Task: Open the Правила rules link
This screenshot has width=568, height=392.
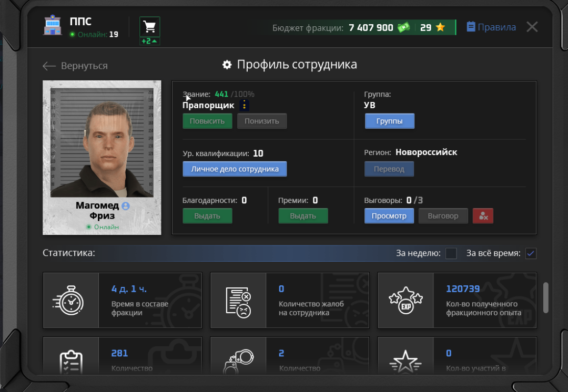Action: tap(491, 27)
